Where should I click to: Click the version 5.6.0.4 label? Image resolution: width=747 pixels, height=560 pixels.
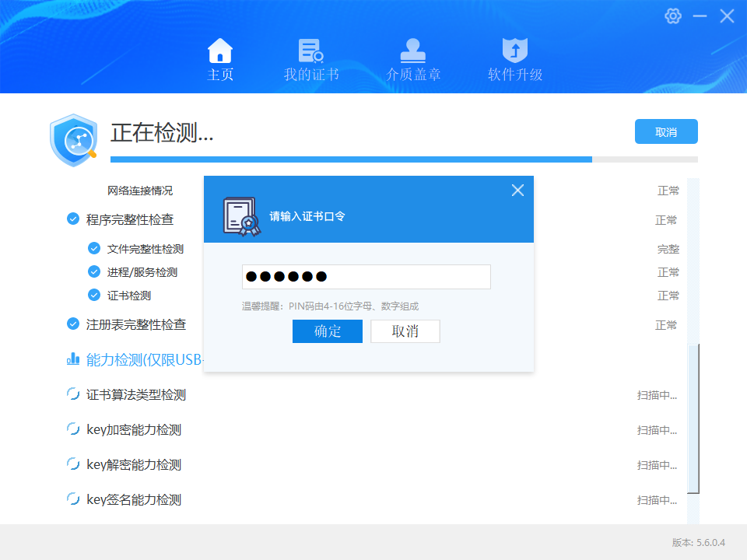699,542
